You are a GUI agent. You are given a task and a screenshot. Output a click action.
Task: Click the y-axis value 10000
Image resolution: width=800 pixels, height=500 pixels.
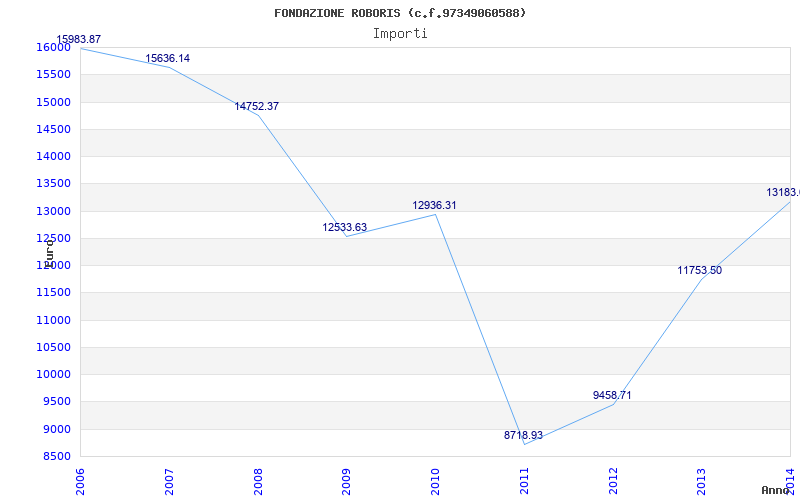pyautogui.click(x=53, y=374)
